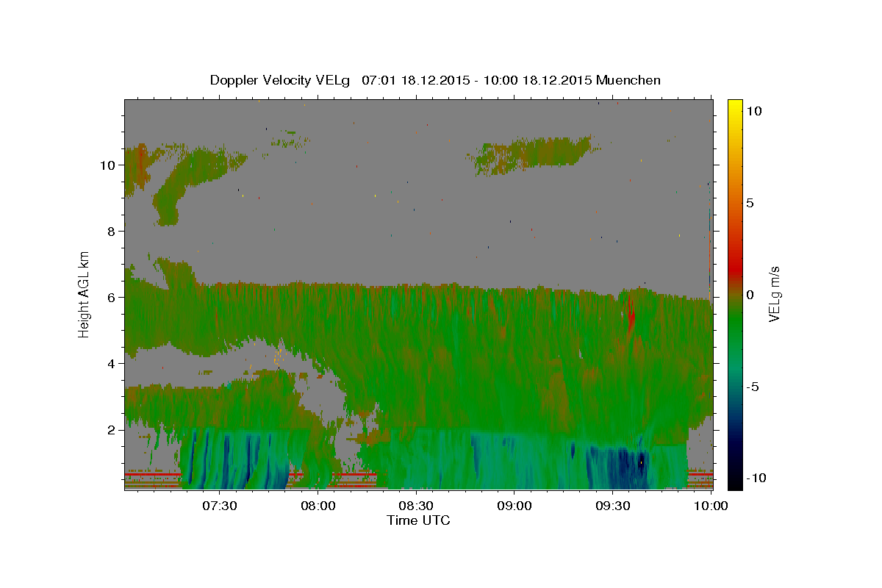Click the colorbar value -5 label
882x588 pixels.
click(753, 386)
